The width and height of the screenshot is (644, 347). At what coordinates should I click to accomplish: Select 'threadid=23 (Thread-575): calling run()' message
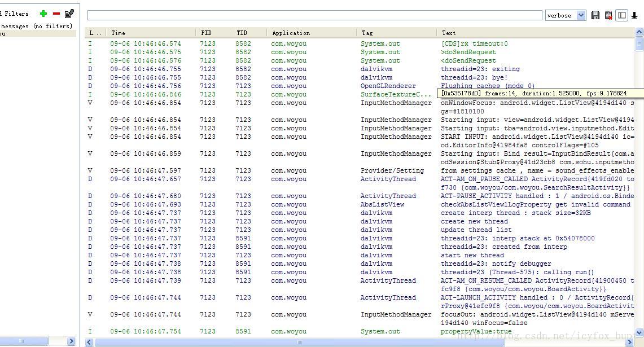tap(518, 273)
